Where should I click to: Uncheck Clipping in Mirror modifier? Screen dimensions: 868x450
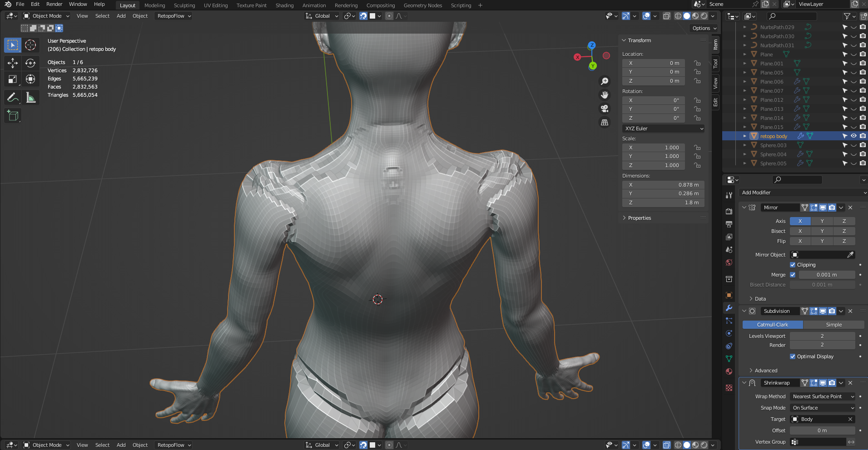tap(793, 265)
